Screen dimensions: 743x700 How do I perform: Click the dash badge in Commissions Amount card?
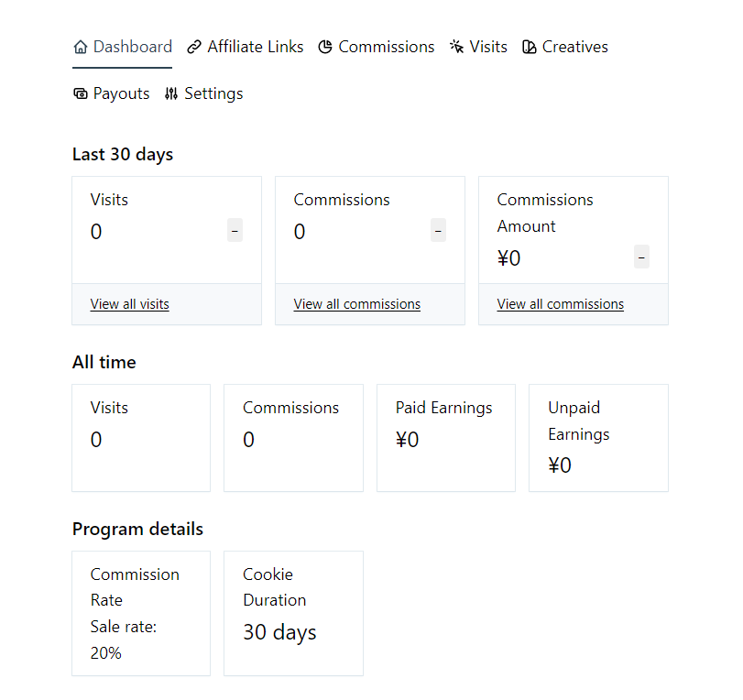tap(641, 257)
